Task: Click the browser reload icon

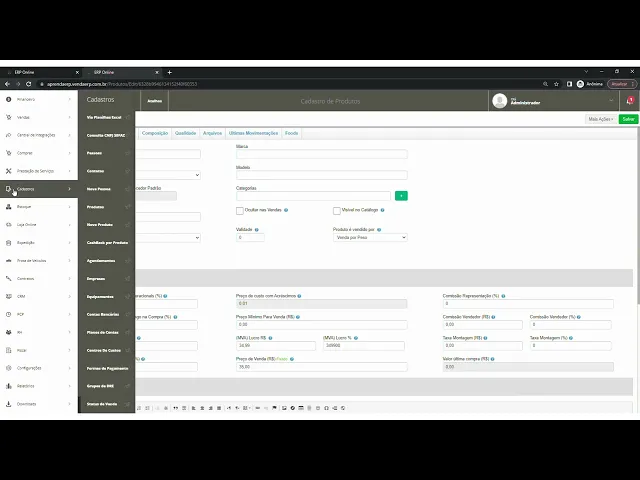Action: coord(29,84)
